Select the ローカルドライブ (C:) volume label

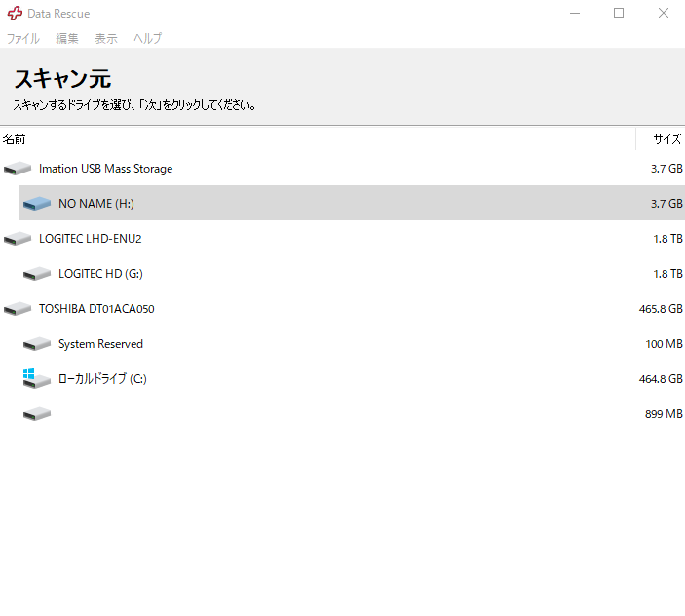tap(102, 379)
